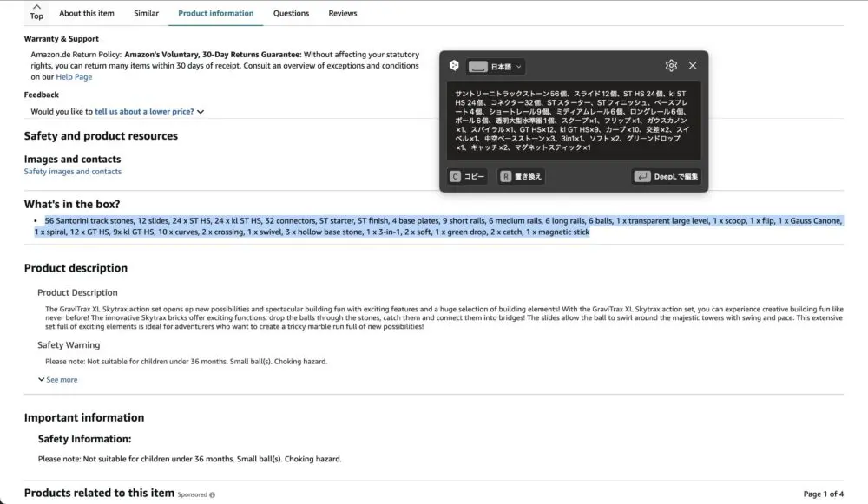Image resolution: width=868 pixels, height=504 pixels.
Task: Open the 日本語 target language dropdown
Action: 496,67
